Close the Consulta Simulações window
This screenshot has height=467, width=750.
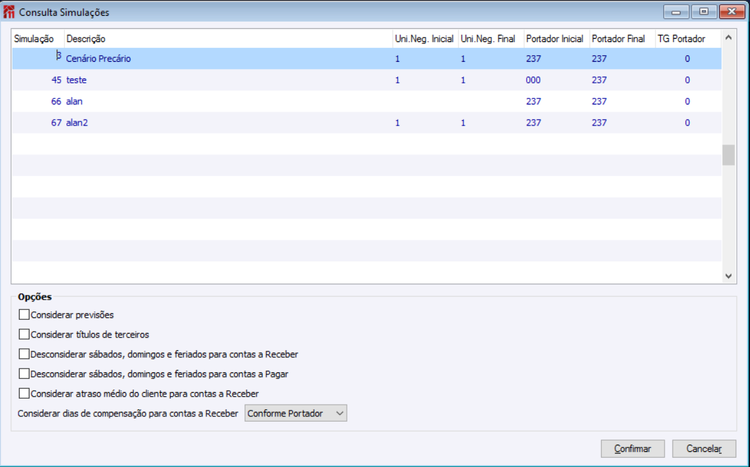tap(732, 12)
